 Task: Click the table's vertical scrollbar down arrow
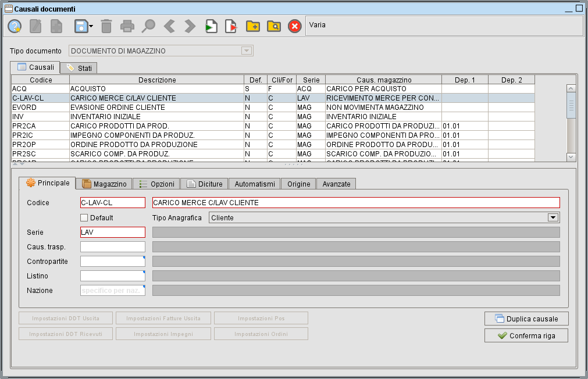pos(571,157)
